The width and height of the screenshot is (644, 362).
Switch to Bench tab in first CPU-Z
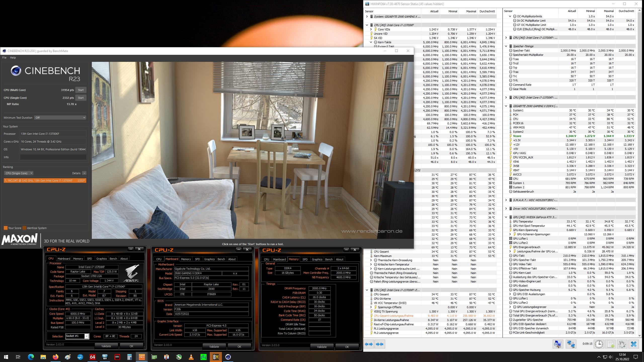point(113,259)
